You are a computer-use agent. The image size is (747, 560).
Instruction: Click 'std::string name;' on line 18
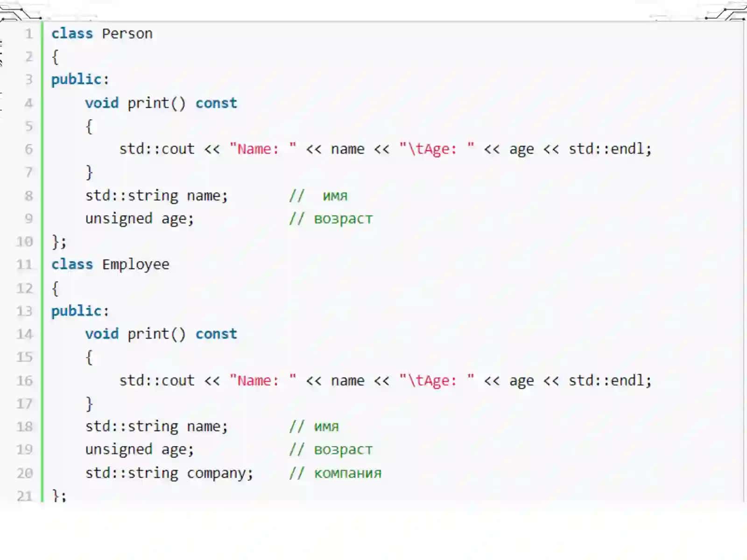point(156,427)
